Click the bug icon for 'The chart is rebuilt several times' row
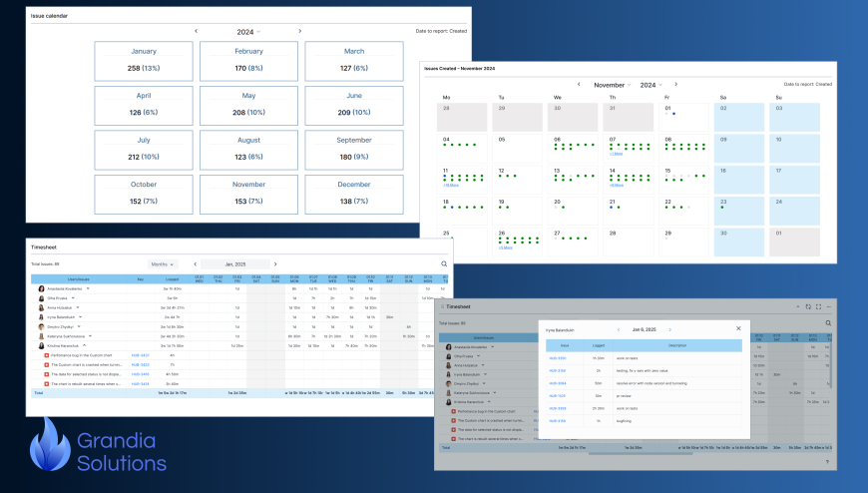This screenshot has width=868, height=493. 47,384
